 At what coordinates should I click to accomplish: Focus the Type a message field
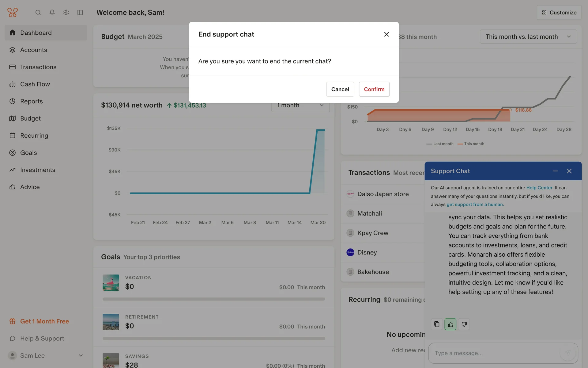point(496,353)
